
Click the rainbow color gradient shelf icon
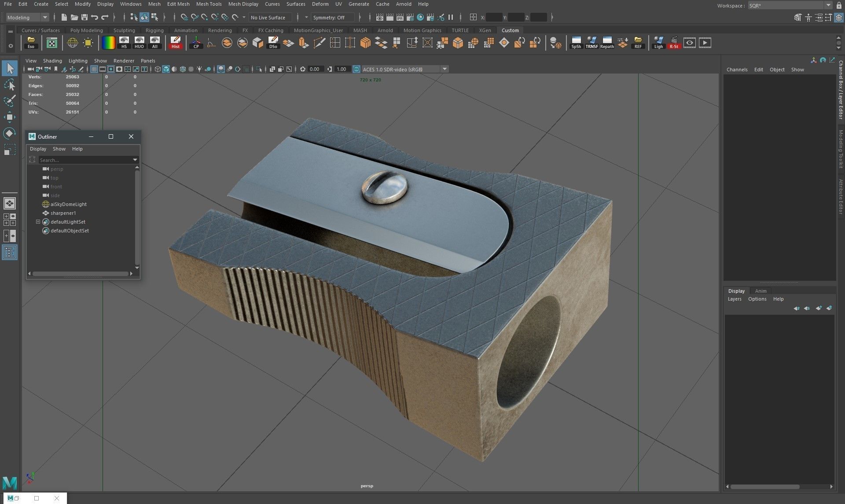pos(108,43)
